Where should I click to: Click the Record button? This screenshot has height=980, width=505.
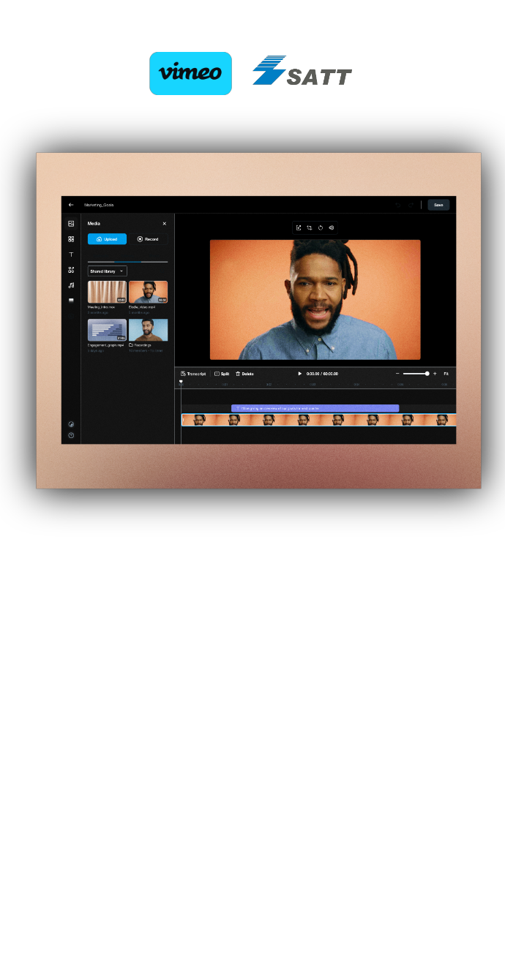tap(148, 239)
